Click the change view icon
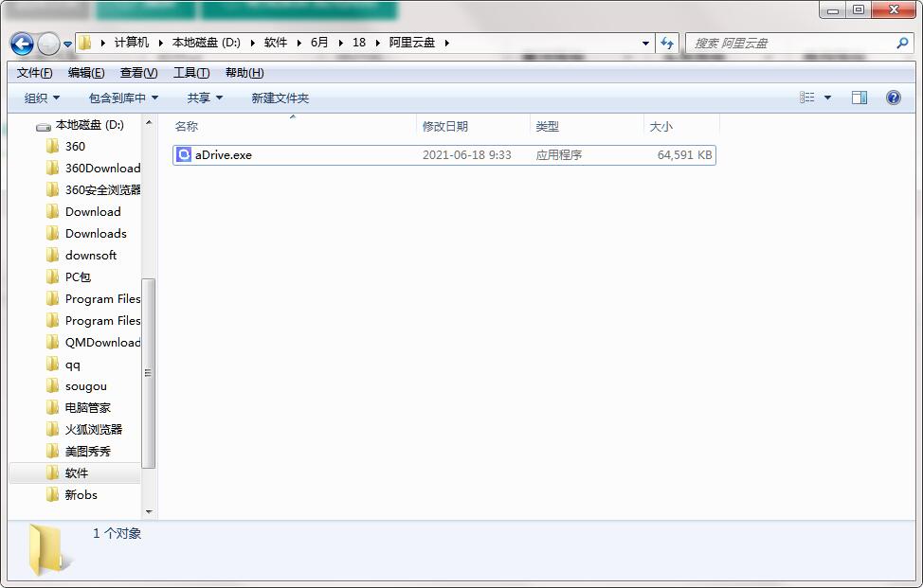 [807, 98]
